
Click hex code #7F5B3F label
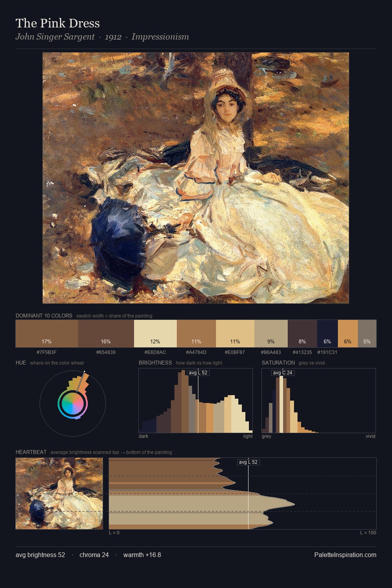pyautogui.click(x=47, y=352)
